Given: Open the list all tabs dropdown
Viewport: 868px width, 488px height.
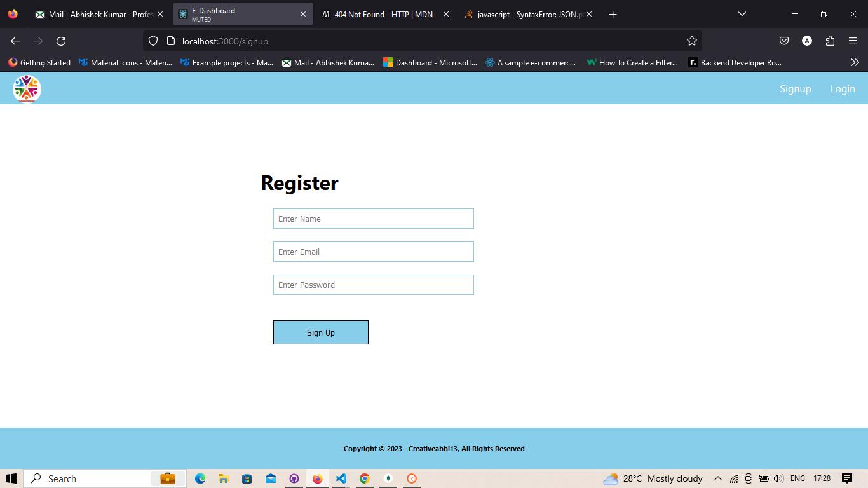Looking at the screenshot, I should 742,13.
